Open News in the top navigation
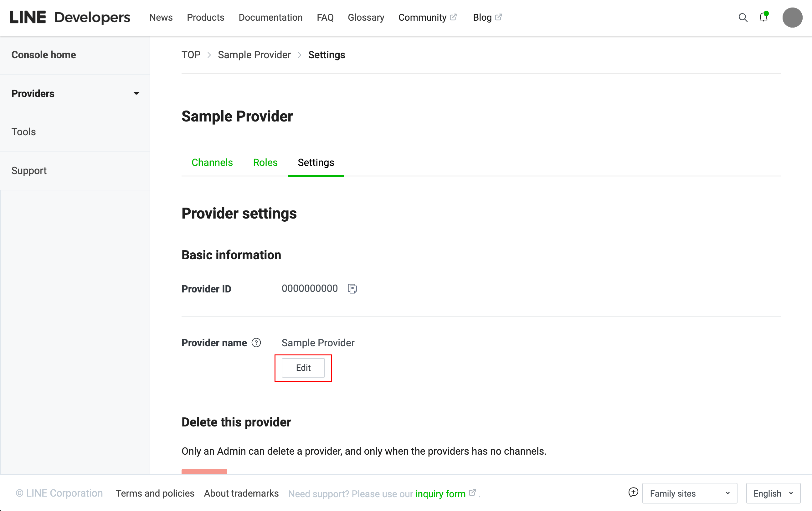 click(161, 18)
